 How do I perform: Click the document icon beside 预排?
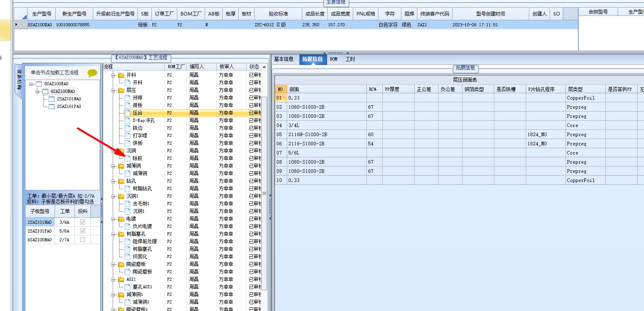click(x=128, y=98)
